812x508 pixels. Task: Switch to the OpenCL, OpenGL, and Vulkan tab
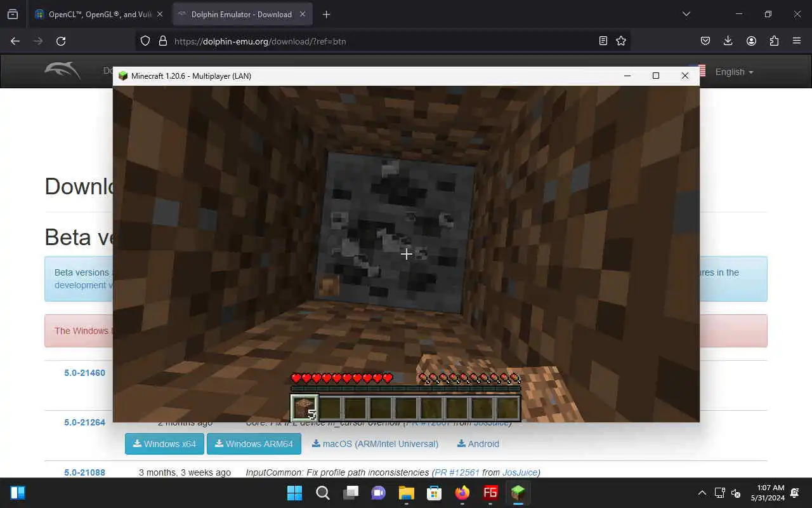pyautogui.click(x=100, y=14)
